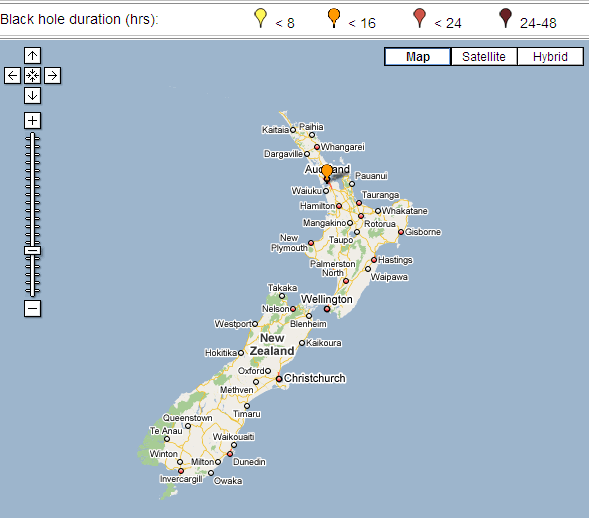Click the Whangarei city marker
This screenshot has height=518, width=589.
317,147
